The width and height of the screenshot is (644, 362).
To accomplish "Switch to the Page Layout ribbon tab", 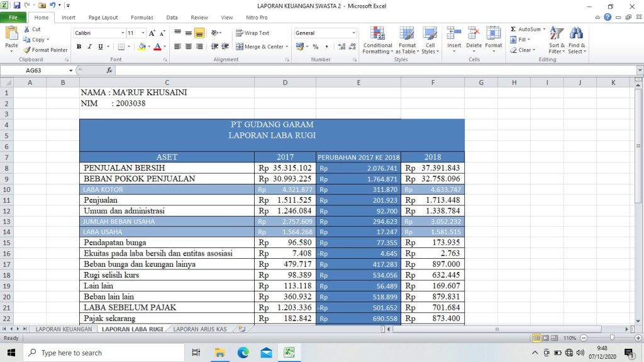I will click(103, 18).
